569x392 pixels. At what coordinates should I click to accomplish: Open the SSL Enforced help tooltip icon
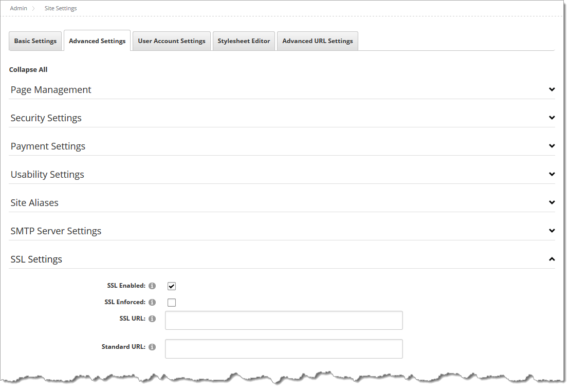pos(153,302)
